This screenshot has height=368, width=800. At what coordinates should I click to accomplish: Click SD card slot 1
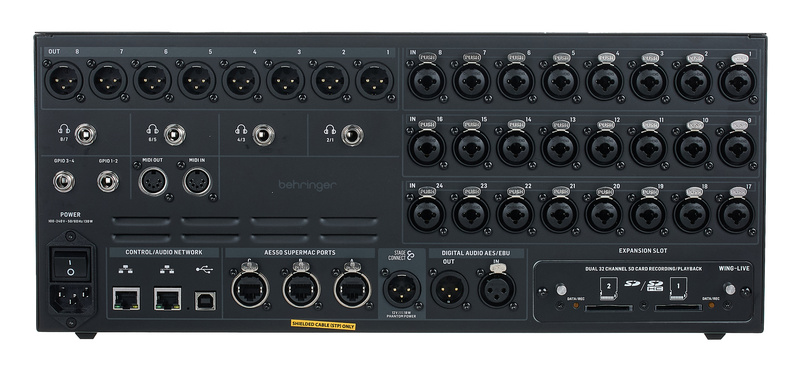tap(679, 308)
